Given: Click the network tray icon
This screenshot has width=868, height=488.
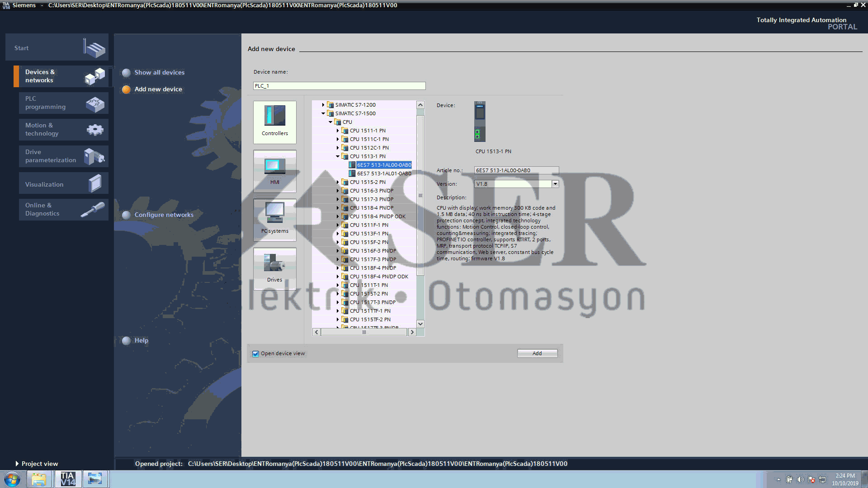Looking at the screenshot, I should 822,479.
